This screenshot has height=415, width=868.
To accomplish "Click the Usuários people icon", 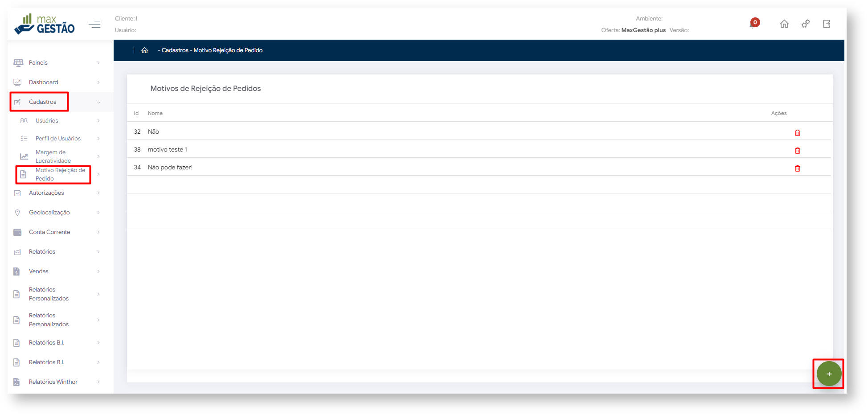I will (x=24, y=121).
